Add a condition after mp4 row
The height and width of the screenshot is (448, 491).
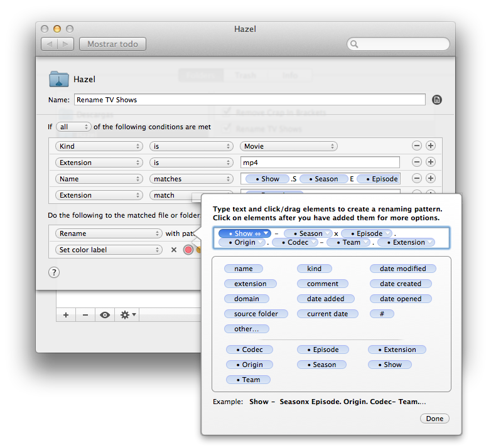(431, 162)
